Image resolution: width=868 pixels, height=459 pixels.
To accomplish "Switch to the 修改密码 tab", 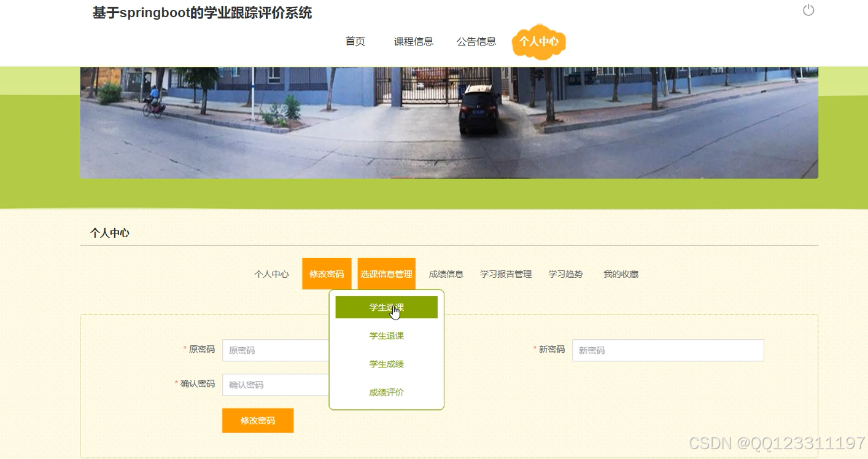I will 327,273.
